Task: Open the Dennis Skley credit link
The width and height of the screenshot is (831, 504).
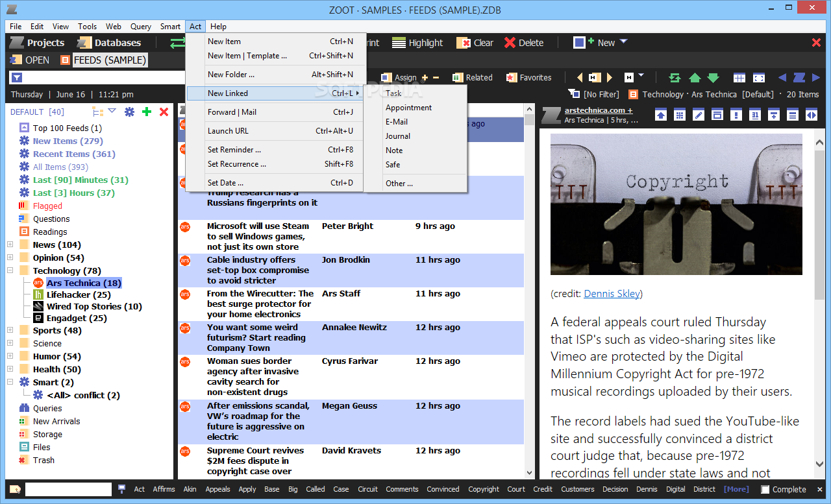Action: coord(612,294)
